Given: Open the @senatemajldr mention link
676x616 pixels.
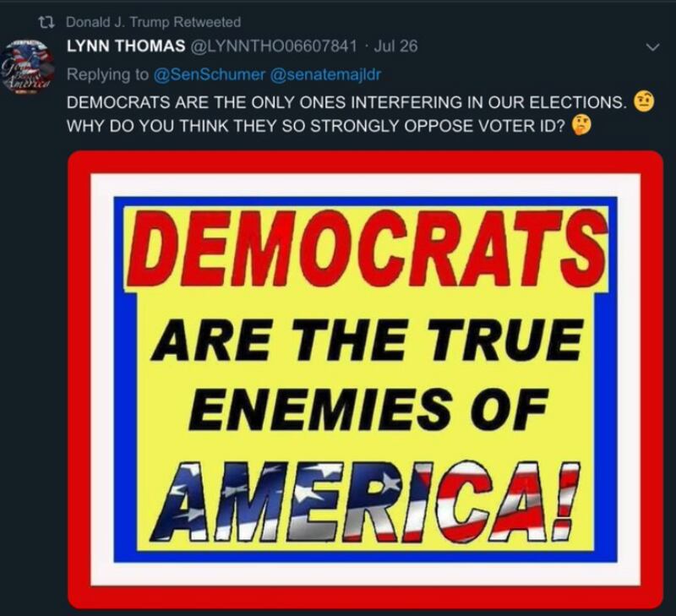Looking at the screenshot, I should 325,74.
